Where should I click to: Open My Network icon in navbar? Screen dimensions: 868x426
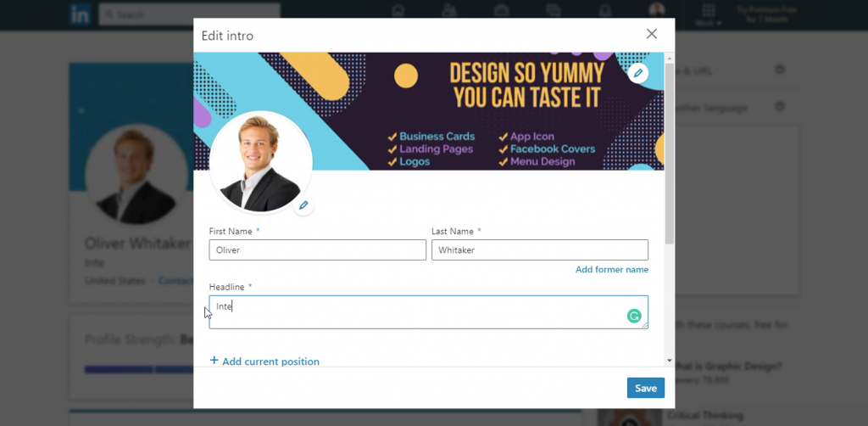pos(449,10)
